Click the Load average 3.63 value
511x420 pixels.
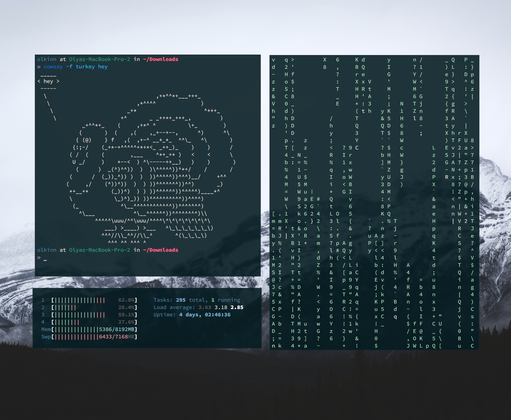tap(205, 307)
